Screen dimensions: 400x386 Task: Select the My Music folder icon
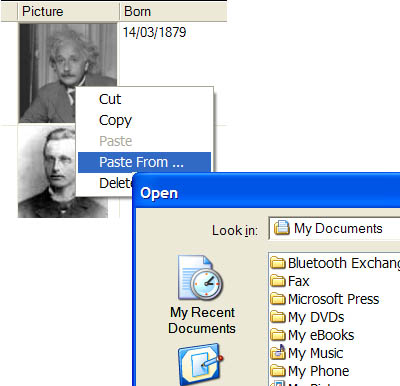point(278,353)
